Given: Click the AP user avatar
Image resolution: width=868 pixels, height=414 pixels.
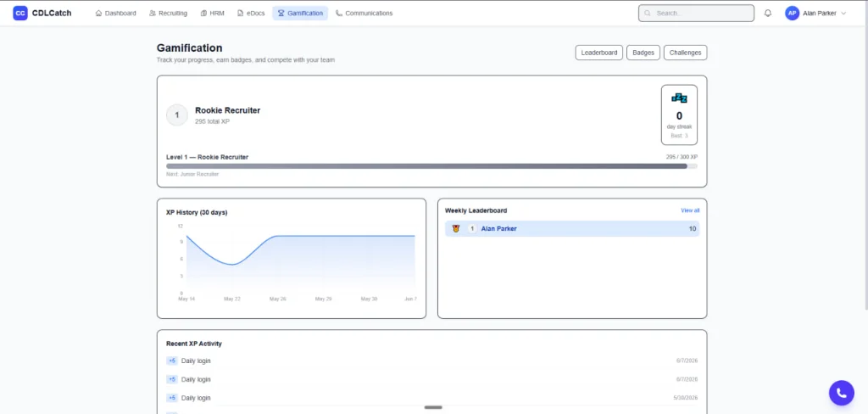Looking at the screenshot, I should pyautogui.click(x=793, y=14).
